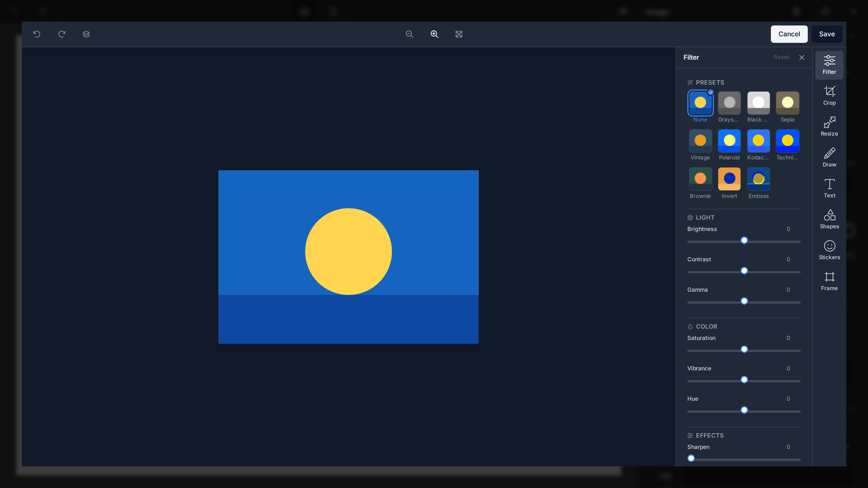Reset all filter settings

(781, 57)
